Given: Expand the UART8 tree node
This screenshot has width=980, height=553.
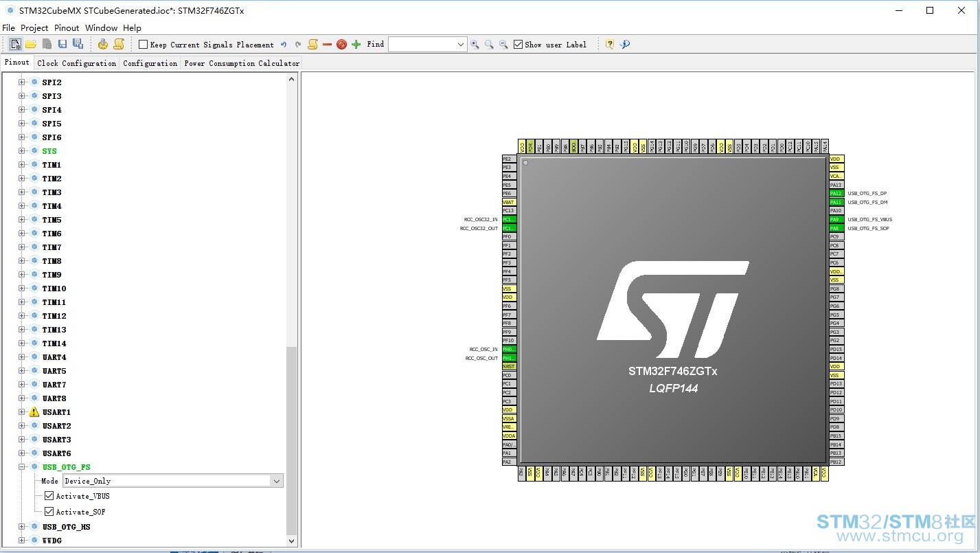Looking at the screenshot, I should pyautogui.click(x=22, y=398).
